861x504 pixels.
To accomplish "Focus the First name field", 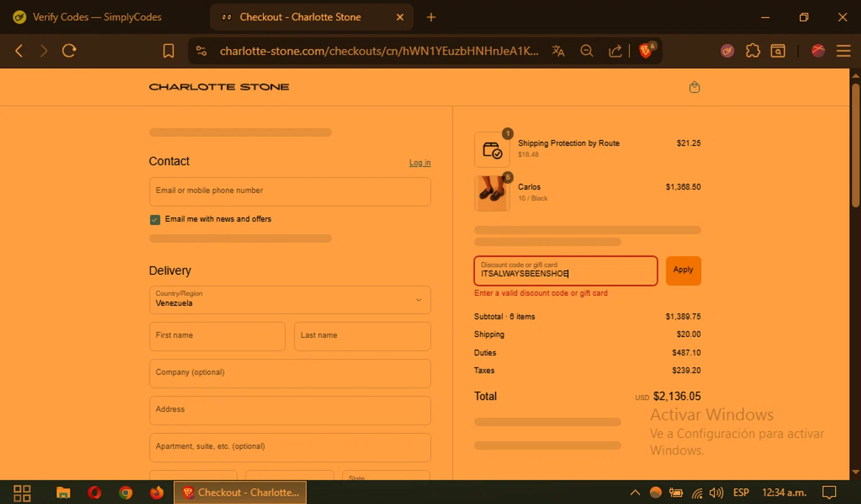I will pos(217,336).
